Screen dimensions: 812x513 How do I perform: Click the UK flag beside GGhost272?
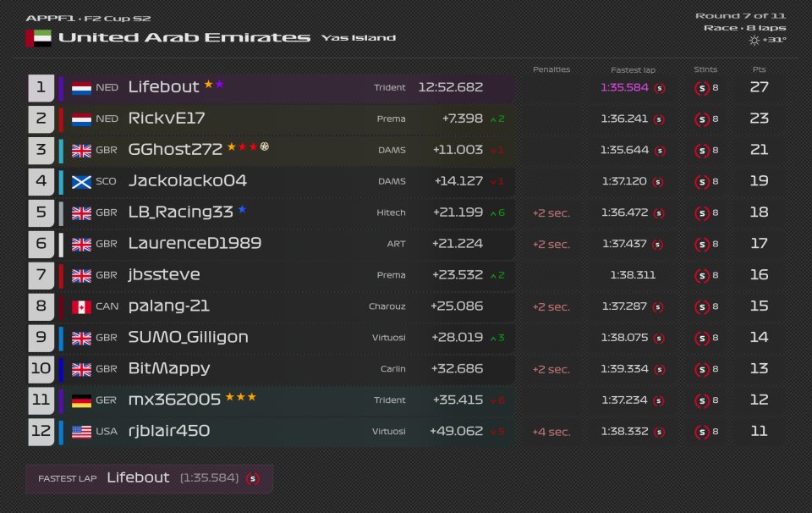tap(81, 151)
